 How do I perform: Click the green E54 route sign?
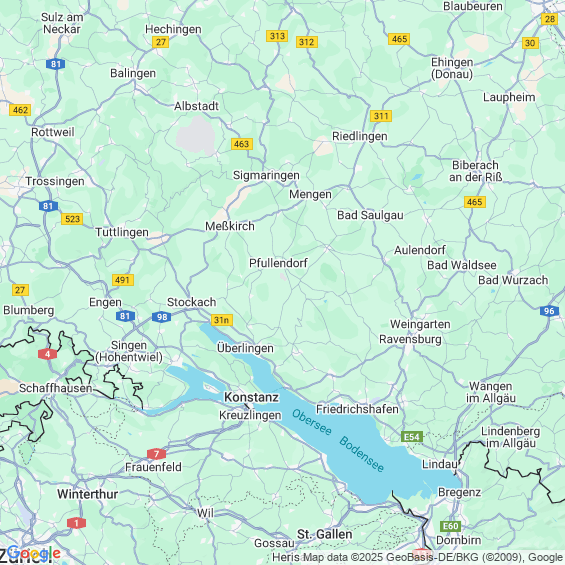pyautogui.click(x=412, y=437)
